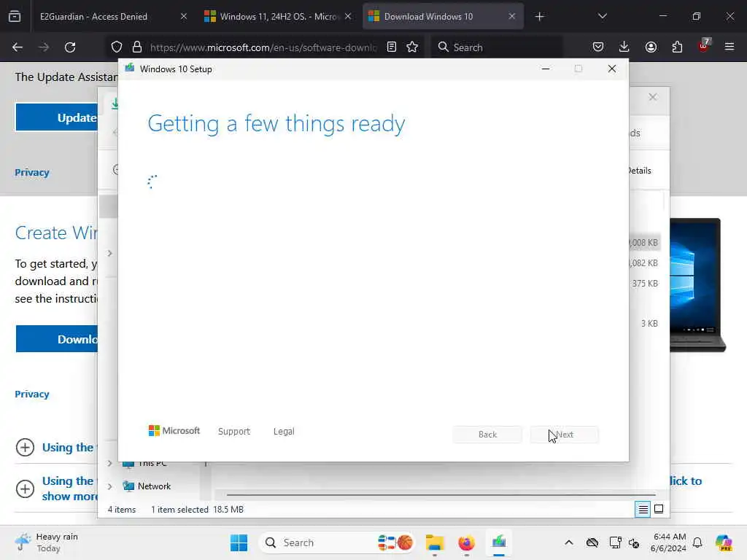This screenshot has height=560, width=747.
Task: Expand This PC in File Explorer tree
Action: pyautogui.click(x=110, y=463)
